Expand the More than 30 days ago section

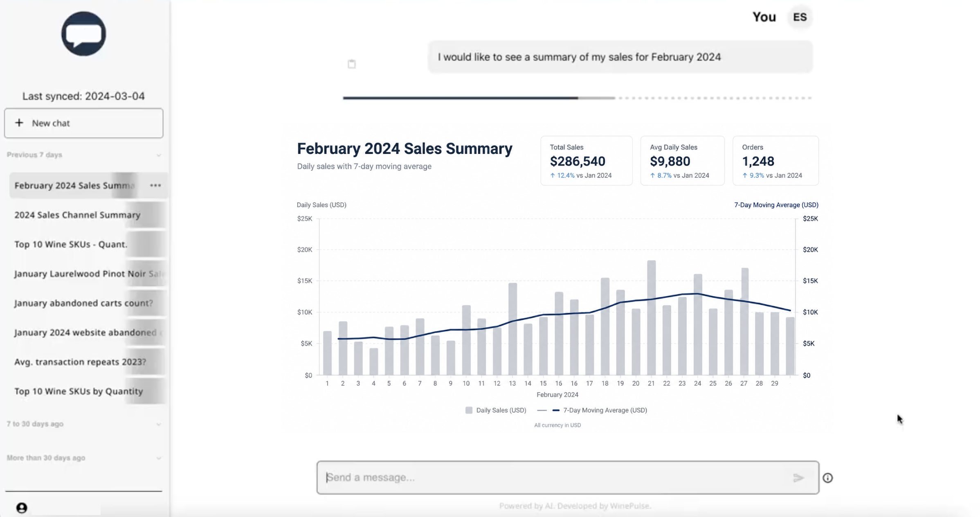[x=159, y=458]
